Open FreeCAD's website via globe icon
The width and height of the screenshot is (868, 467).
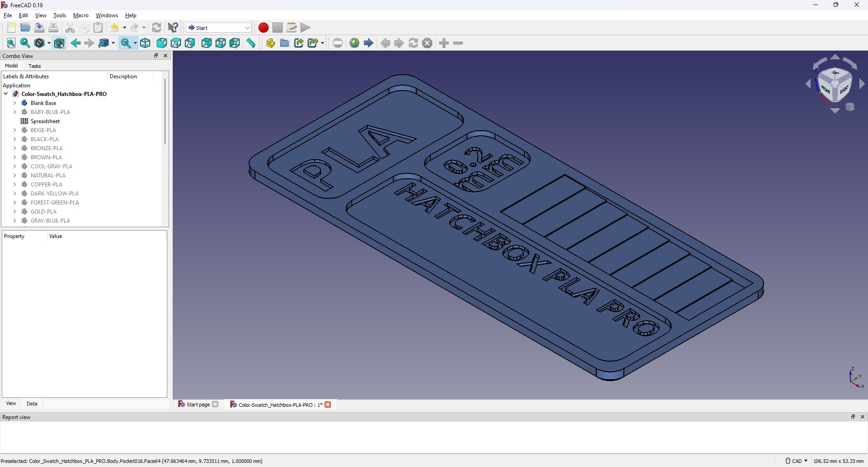(355, 43)
